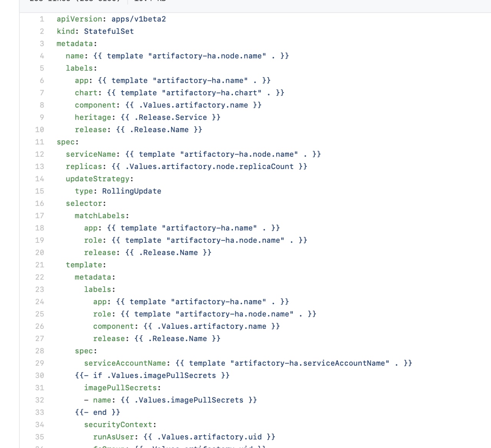Click the 'imagePullSecrets:' key on line 31
Image resolution: width=491 pixels, height=448 pixels.
122,388
